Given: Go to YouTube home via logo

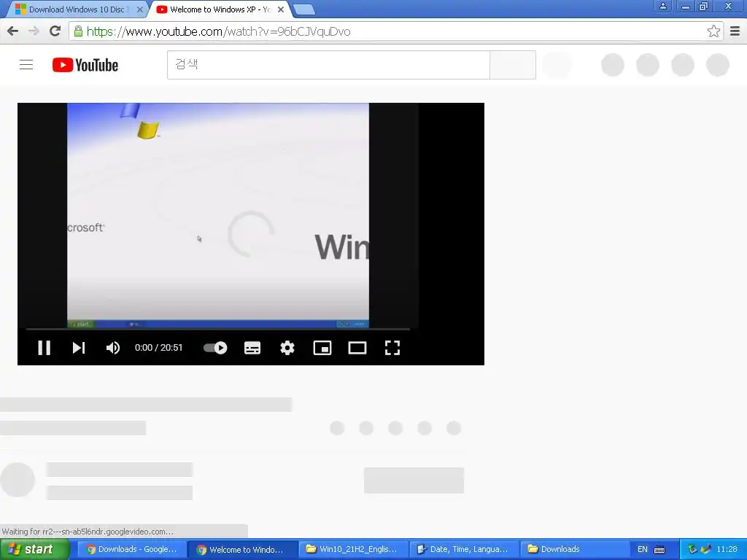Looking at the screenshot, I should (85, 65).
